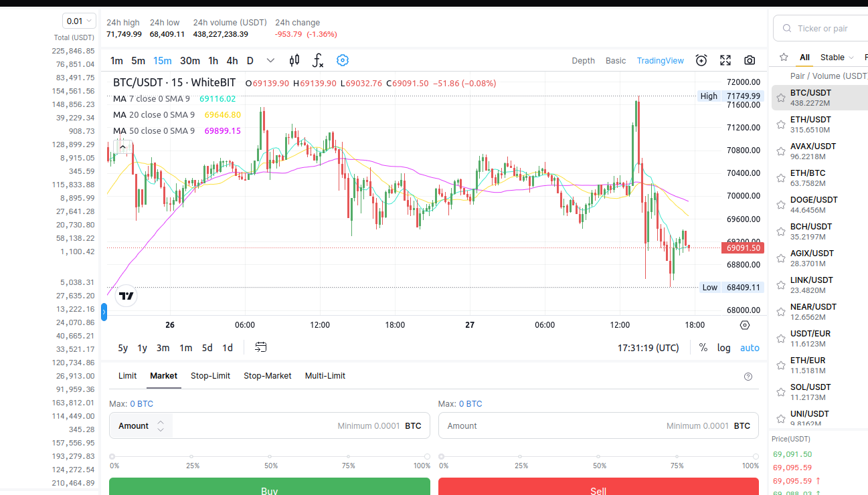
Task: Select the TradingView chart view
Action: point(661,60)
